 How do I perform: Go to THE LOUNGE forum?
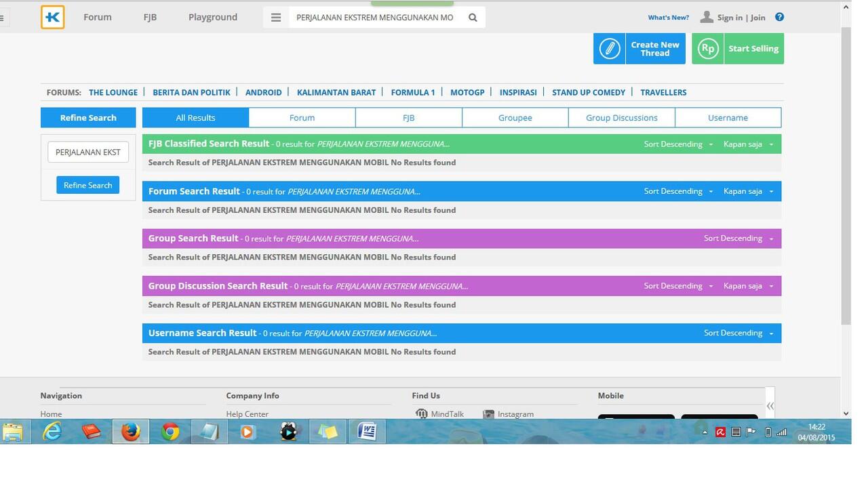click(113, 92)
